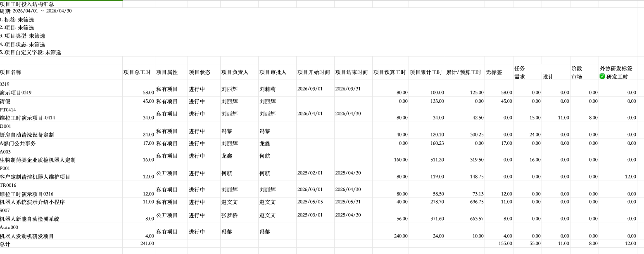Click the 累计/预算工时 column header
The width and height of the screenshot is (644, 254).
tap(465, 72)
